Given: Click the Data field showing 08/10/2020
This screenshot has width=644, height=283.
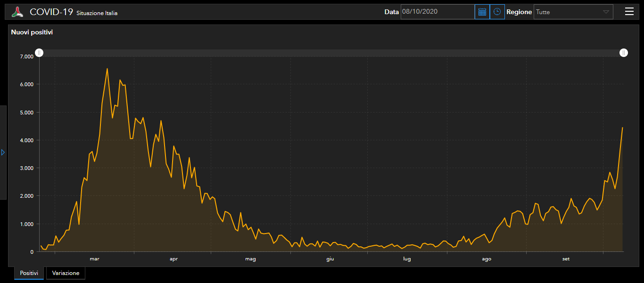Looking at the screenshot, I should point(437,12).
